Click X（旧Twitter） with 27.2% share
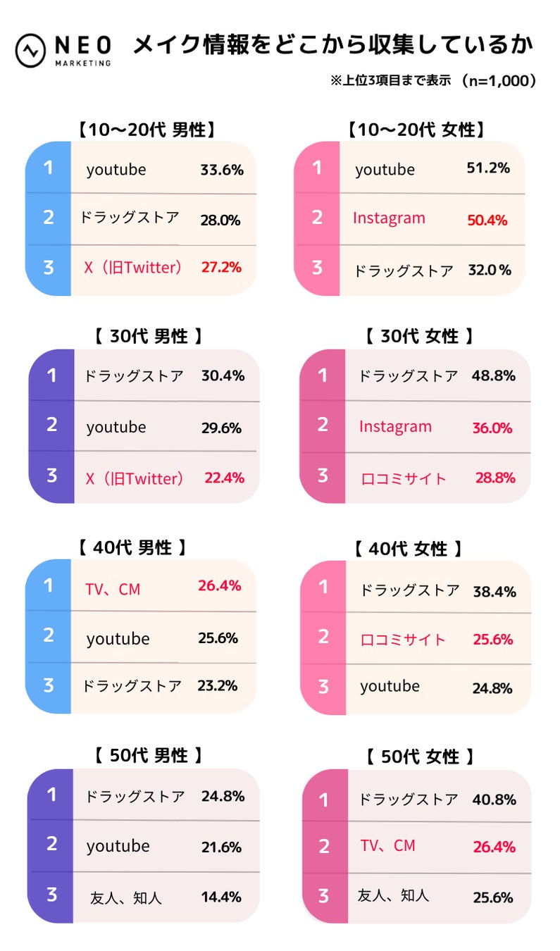The height and width of the screenshot is (951, 560). [132, 268]
